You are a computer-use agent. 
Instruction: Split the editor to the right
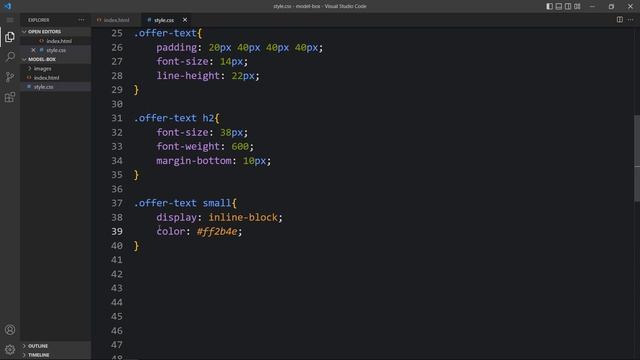coord(620,20)
